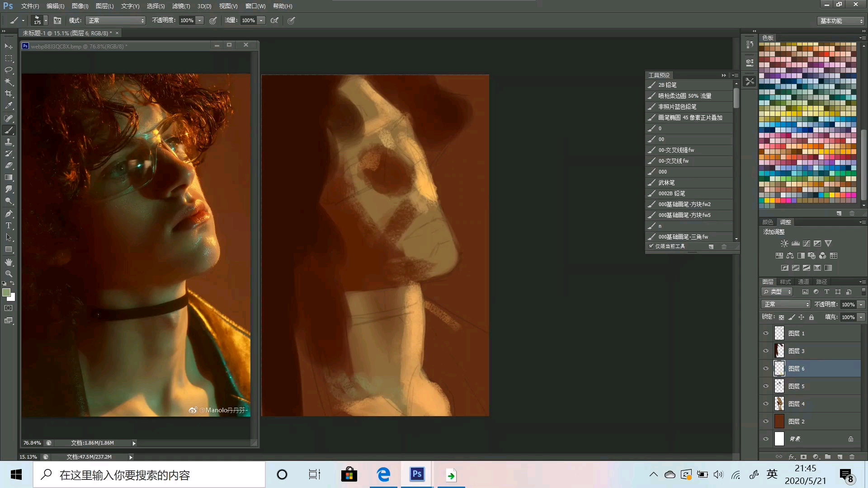868x488 pixels.
Task: Toggle visibility of 图层 2
Action: [x=766, y=422]
